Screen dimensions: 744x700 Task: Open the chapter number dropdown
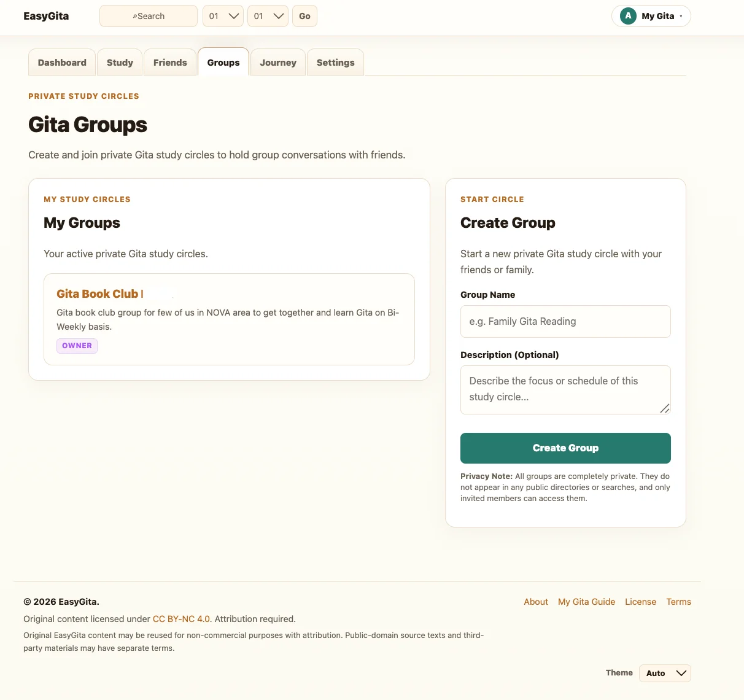223,16
